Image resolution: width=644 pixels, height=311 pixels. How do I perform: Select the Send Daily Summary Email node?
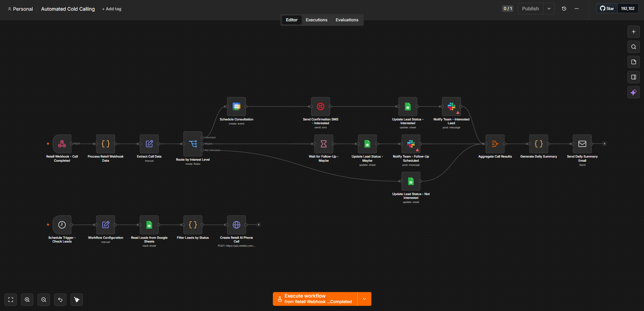click(x=582, y=144)
